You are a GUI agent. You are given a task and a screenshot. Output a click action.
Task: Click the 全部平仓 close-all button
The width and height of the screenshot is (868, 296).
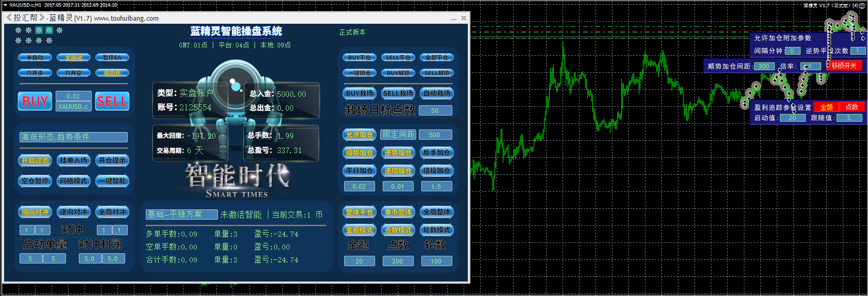[437, 58]
